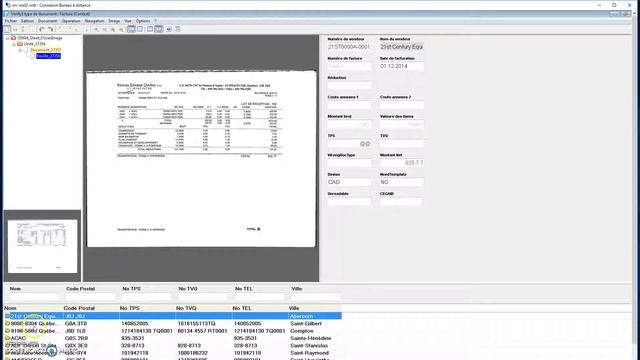The width and height of the screenshot is (640, 360).
Task: Collapse the Document tree node expander
Action: (x=20, y=50)
